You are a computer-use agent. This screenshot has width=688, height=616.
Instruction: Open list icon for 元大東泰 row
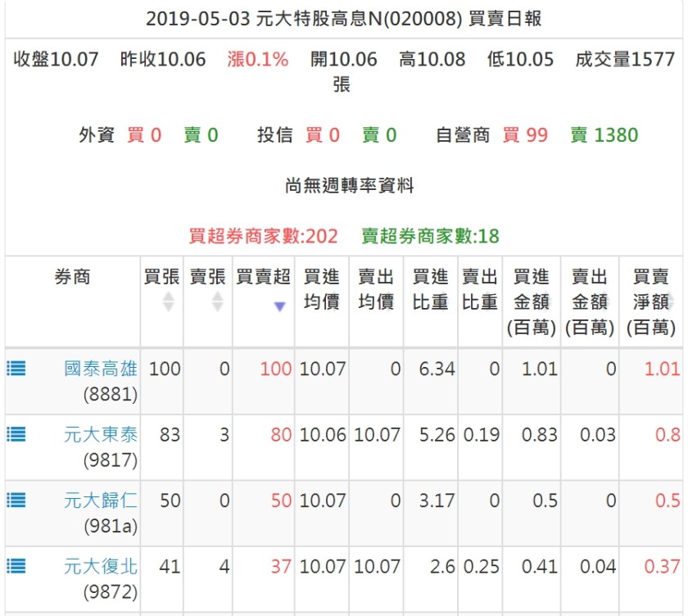tap(16, 434)
